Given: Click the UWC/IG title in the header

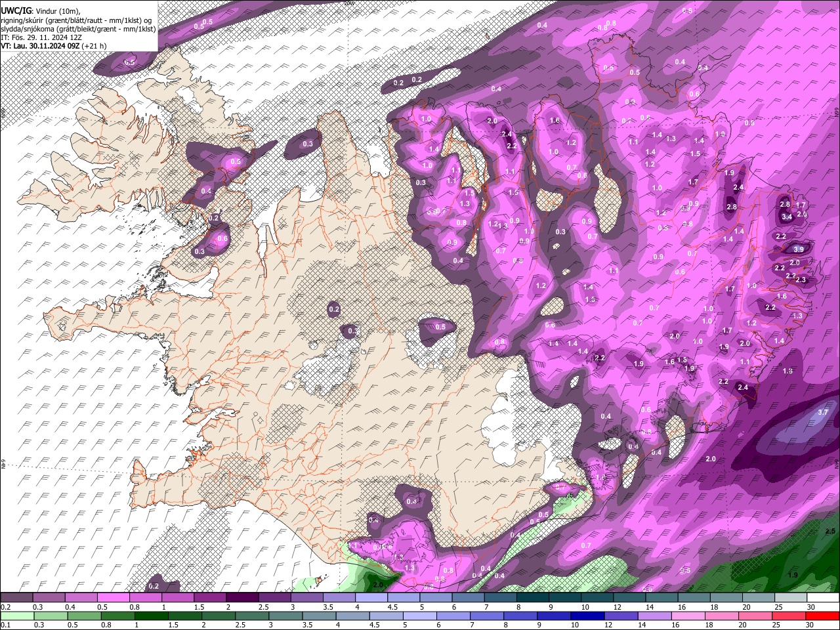Looking at the screenshot, I should [15, 10].
